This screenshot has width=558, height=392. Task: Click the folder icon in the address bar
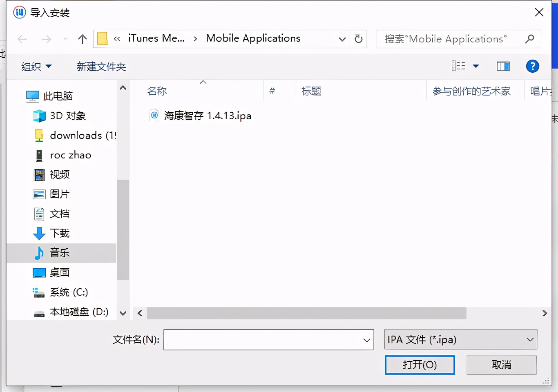[102, 38]
